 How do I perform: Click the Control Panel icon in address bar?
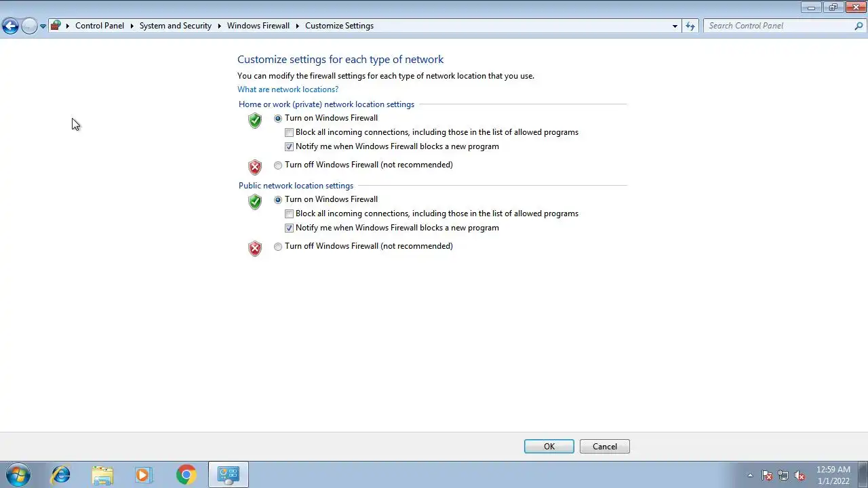(x=56, y=26)
